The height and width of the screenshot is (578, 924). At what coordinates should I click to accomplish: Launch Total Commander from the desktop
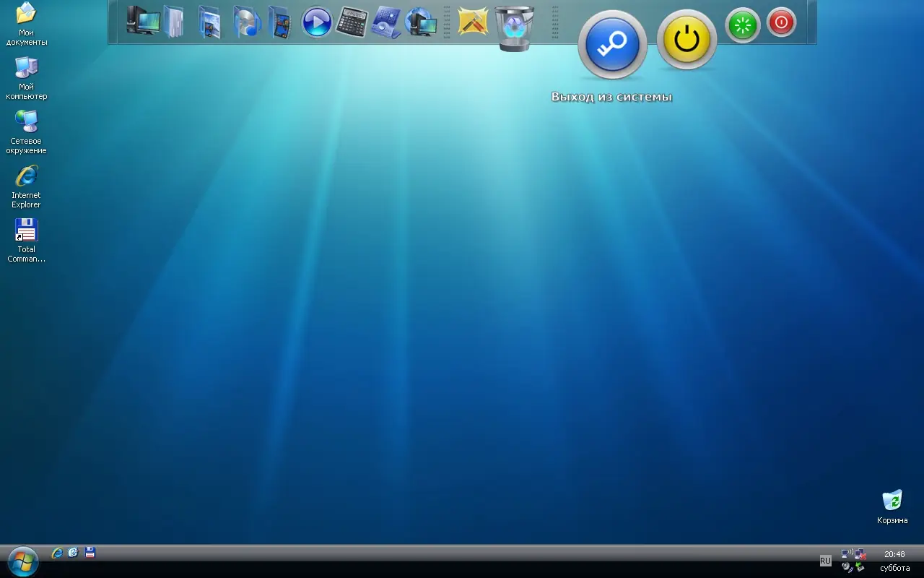click(x=25, y=230)
